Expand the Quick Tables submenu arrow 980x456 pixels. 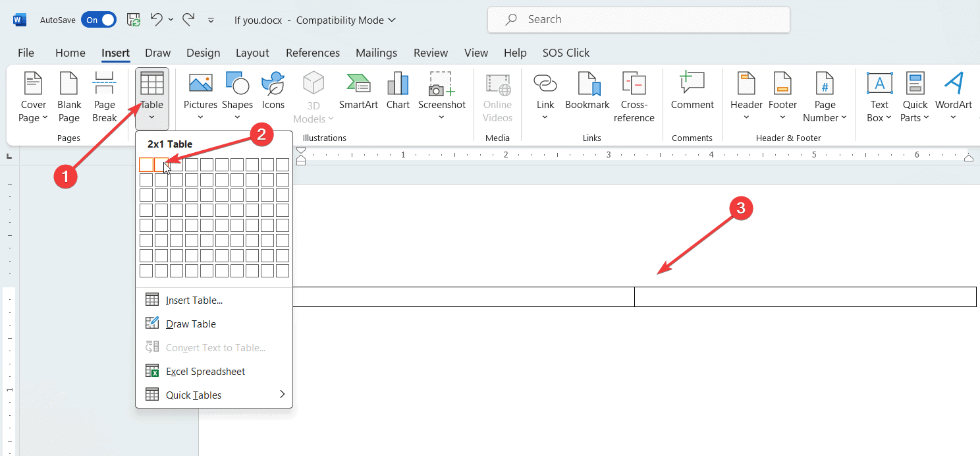click(283, 394)
